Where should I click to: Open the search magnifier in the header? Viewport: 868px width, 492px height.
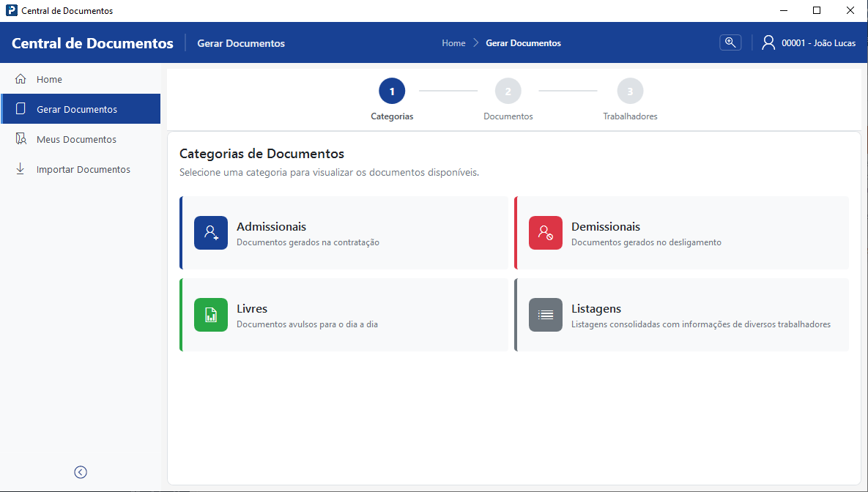pos(730,42)
